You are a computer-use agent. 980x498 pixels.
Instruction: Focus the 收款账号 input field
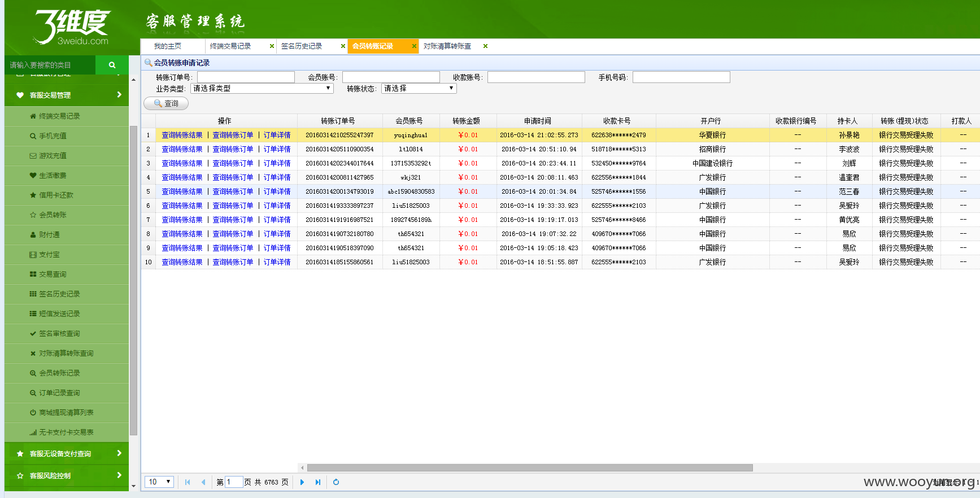[x=536, y=77]
